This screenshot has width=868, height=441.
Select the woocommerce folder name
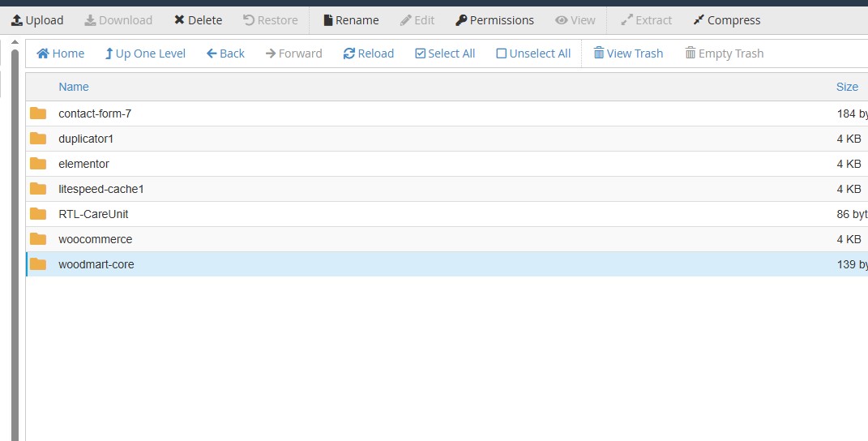(95, 239)
